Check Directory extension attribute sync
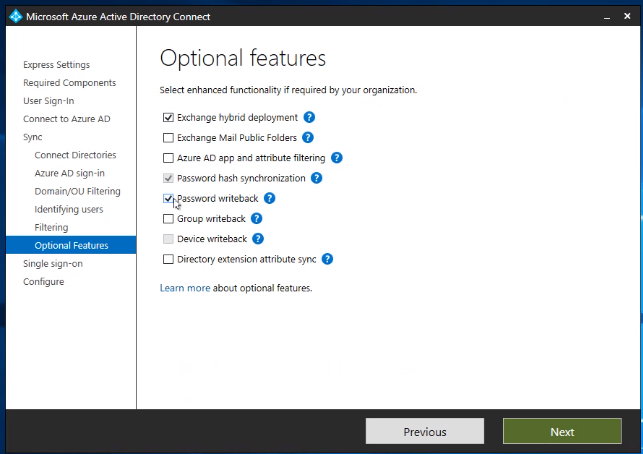The width and height of the screenshot is (643, 454). coord(168,259)
